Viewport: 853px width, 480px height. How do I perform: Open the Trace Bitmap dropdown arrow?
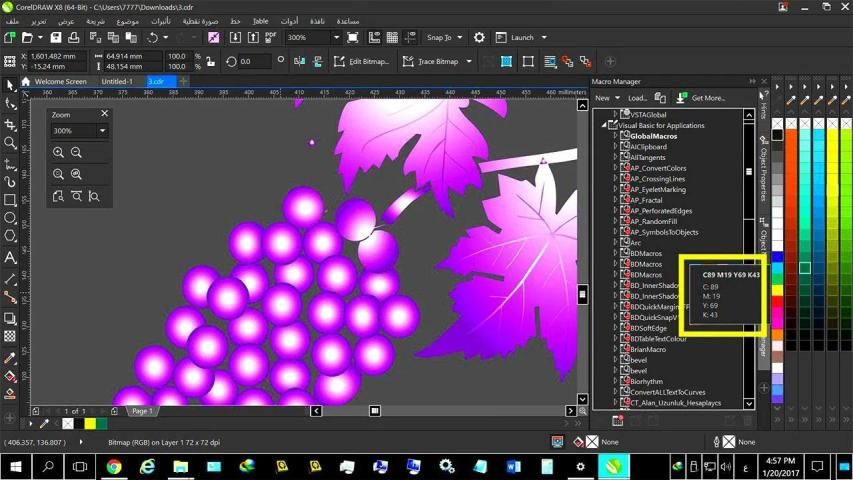click(468, 61)
